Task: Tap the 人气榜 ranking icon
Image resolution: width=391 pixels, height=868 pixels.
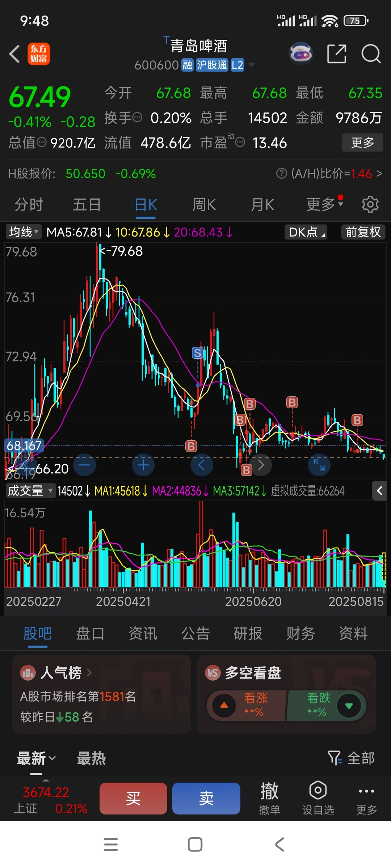Action: tap(28, 673)
